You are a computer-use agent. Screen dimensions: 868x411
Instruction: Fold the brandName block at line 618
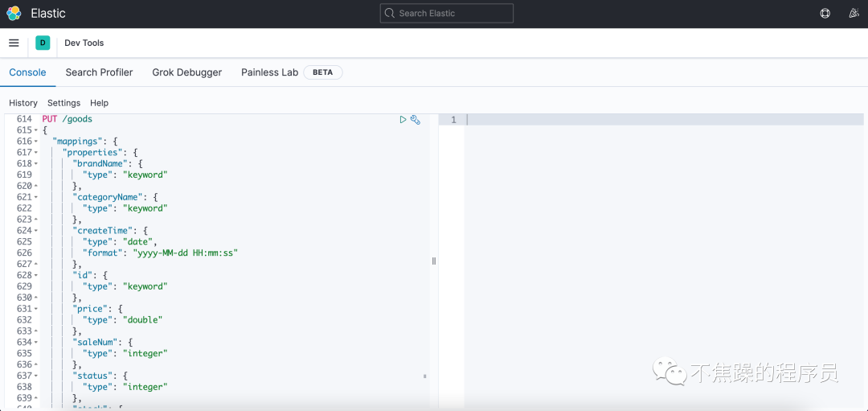[36, 164]
